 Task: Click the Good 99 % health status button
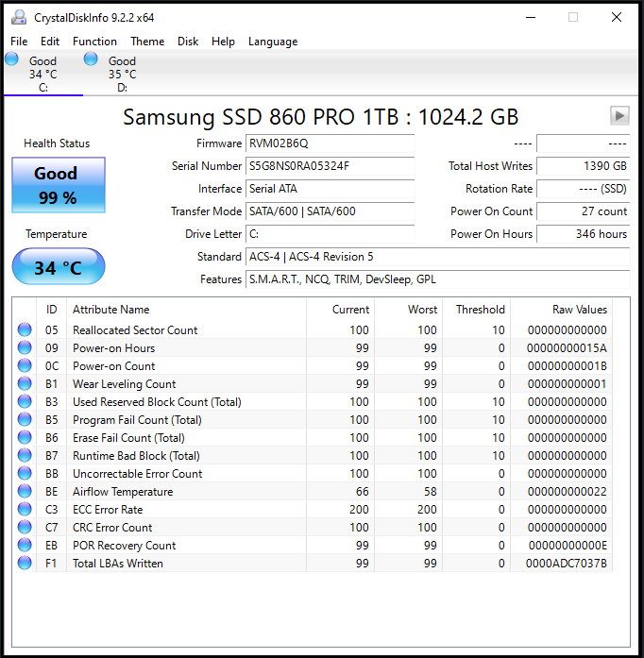[x=59, y=185]
